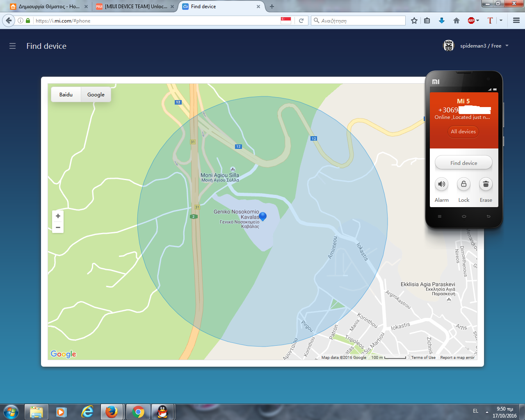
Task: Open Windows Explorer from the taskbar
Action: (37, 412)
